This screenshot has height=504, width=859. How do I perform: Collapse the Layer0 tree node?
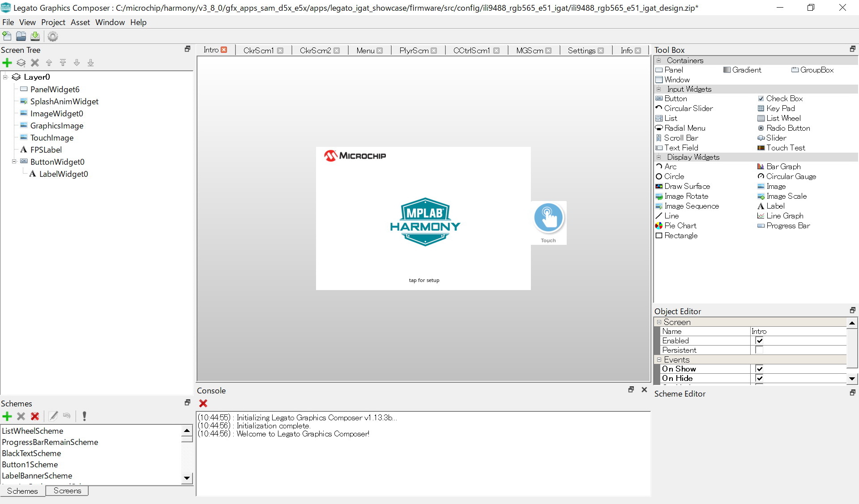(x=5, y=77)
